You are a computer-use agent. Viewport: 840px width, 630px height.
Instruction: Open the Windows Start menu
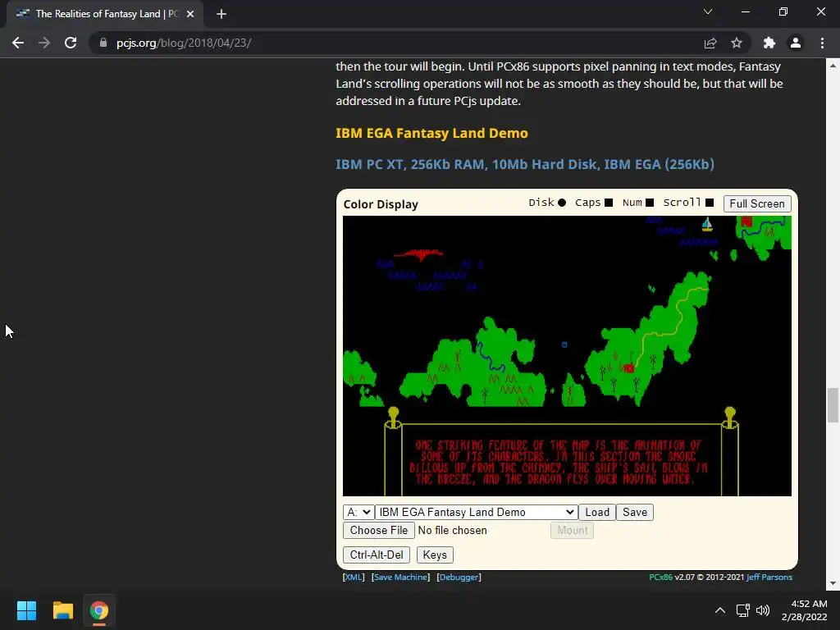pyautogui.click(x=26, y=610)
